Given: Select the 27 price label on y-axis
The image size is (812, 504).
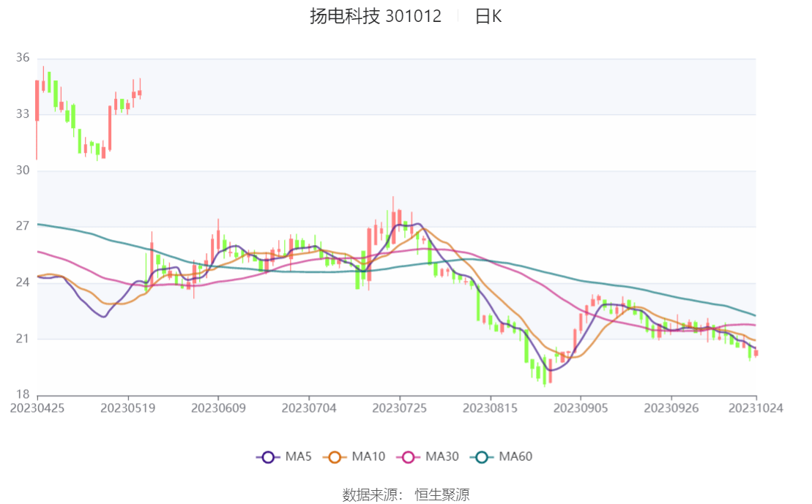Looking at the screenshot, I should 22,226.
